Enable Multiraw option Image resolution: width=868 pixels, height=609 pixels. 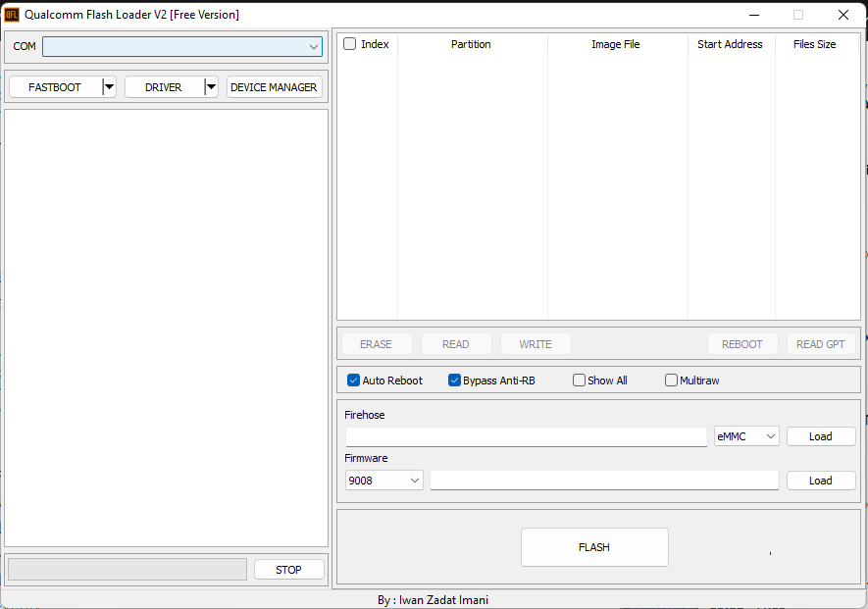point(671,380)
